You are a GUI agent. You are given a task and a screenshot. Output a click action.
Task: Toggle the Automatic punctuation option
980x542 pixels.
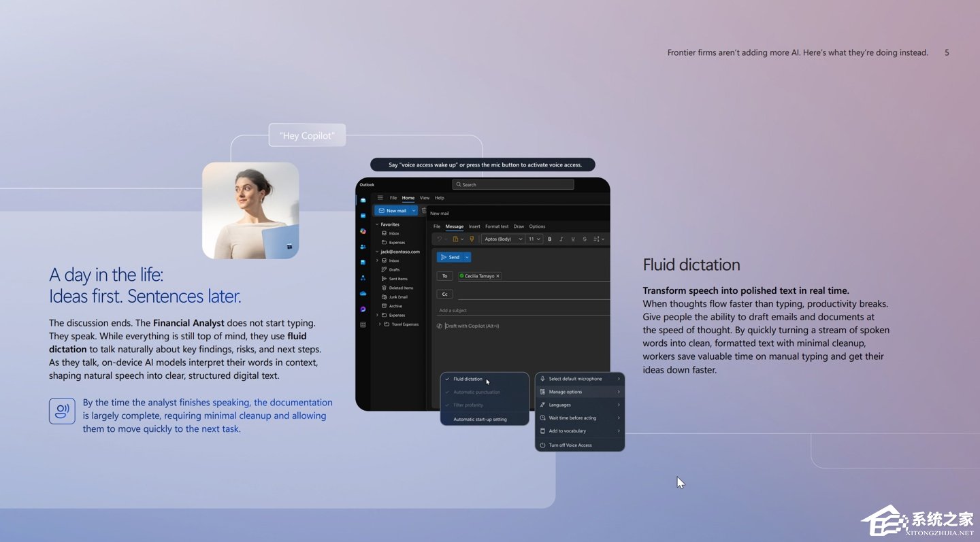click(485, 392)
